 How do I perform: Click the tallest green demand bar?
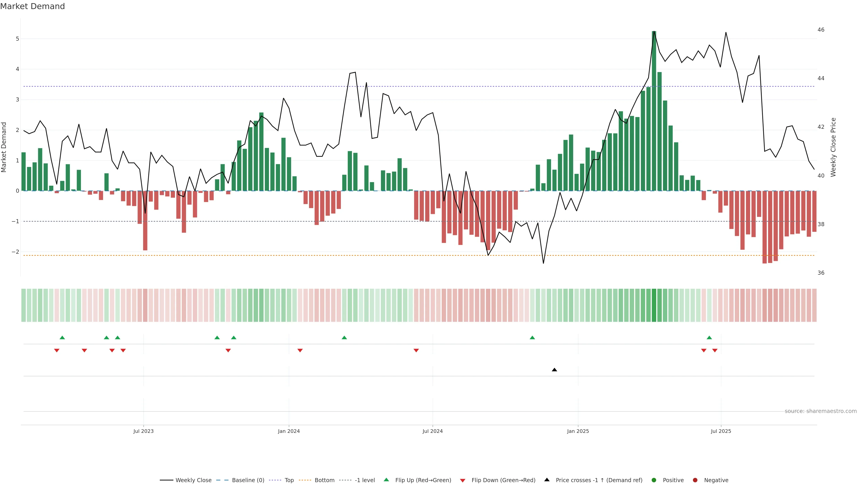click(654, 111)
